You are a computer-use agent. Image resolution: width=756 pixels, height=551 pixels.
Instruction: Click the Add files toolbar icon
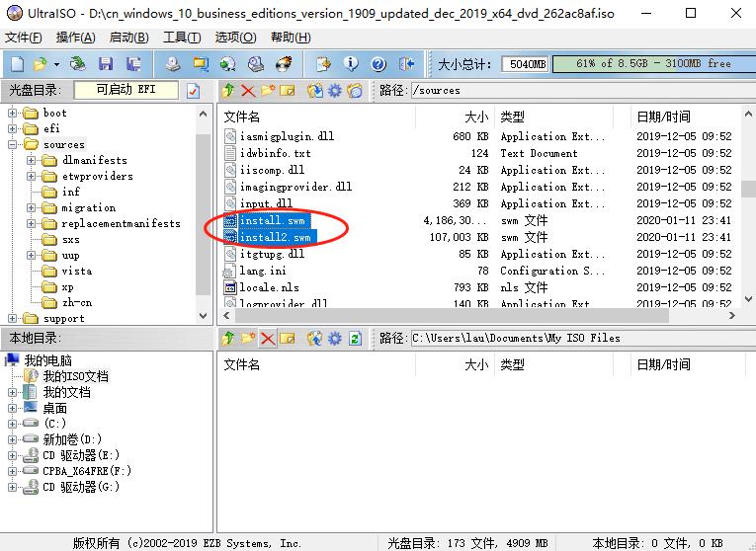coord(323,63)
